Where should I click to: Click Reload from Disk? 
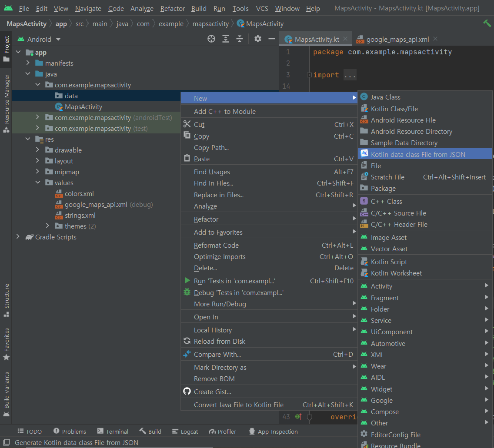pos(269,341)
